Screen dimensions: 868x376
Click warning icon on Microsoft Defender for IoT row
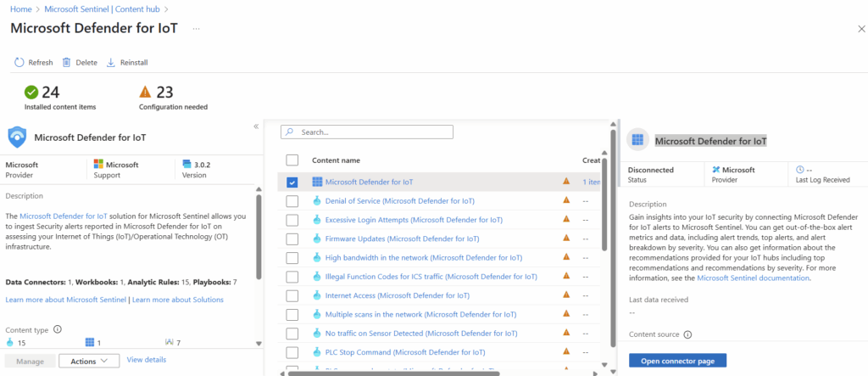tap(565, 181)
